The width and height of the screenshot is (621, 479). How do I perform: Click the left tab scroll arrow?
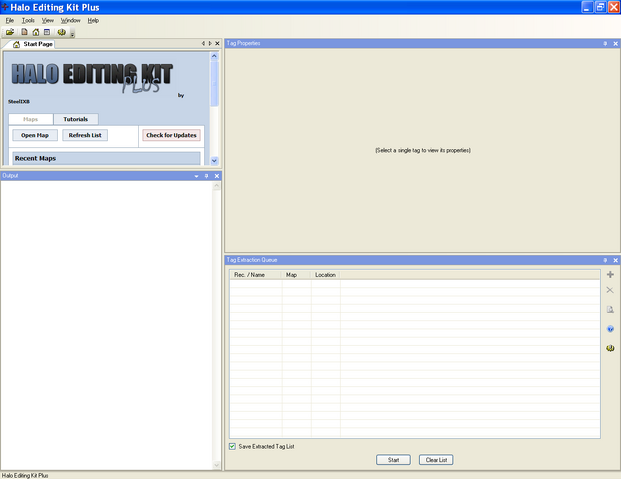pos(203,44)
